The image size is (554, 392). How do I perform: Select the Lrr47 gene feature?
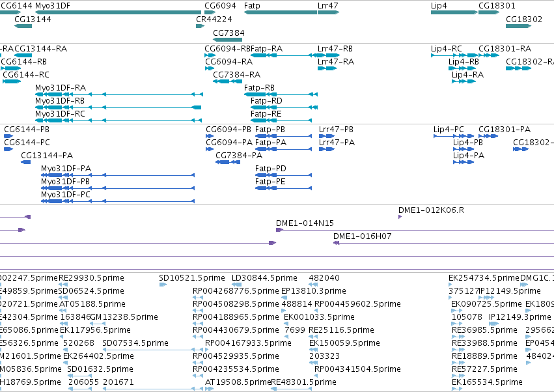coord(328,12)
